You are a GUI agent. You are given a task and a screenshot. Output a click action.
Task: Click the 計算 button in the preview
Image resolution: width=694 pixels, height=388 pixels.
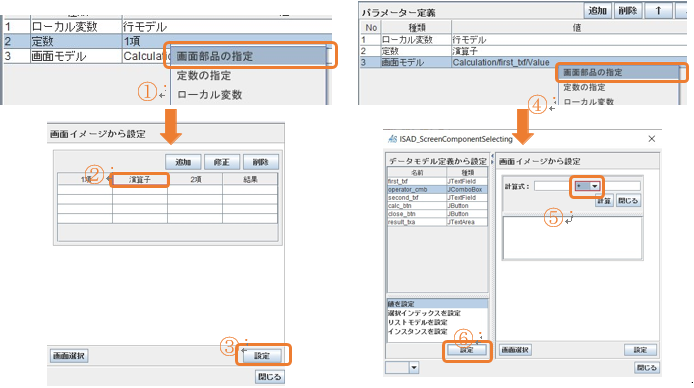coord(604,201)
